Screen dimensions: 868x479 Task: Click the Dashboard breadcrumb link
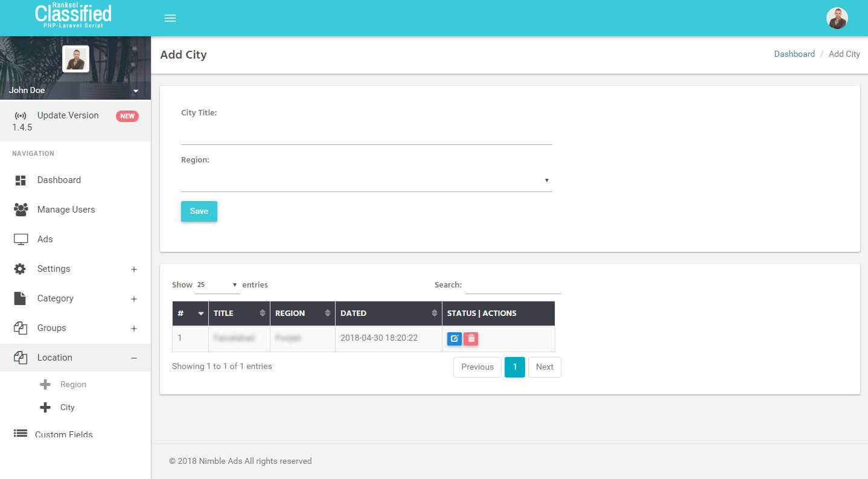click(794, 54)
